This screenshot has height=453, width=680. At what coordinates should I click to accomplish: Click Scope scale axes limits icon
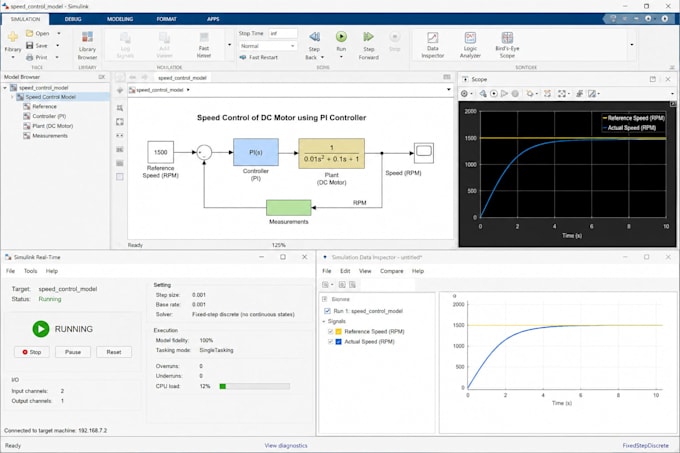pyautogui.click(x=562, y=94)
